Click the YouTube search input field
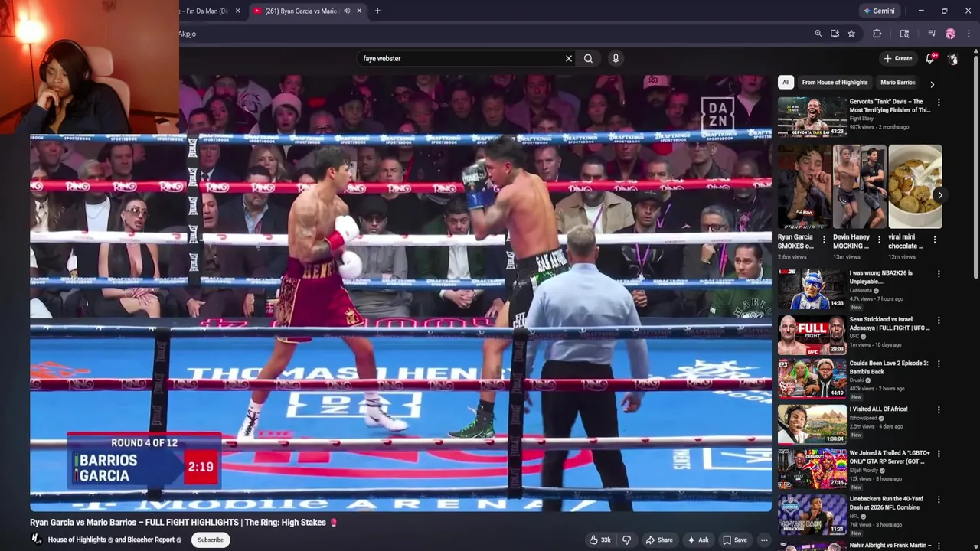The image size is (980, 551). (x=461, y=58)
